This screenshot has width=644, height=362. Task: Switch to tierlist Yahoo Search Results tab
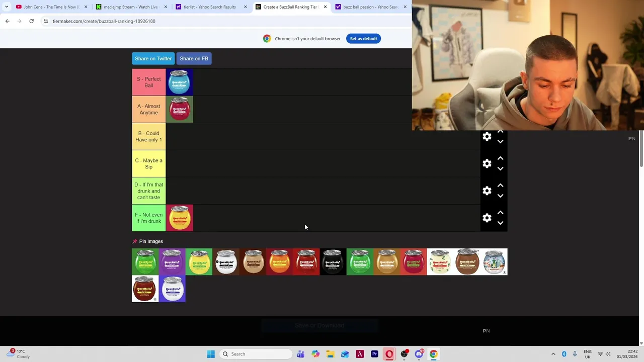[x=210, y=7]
